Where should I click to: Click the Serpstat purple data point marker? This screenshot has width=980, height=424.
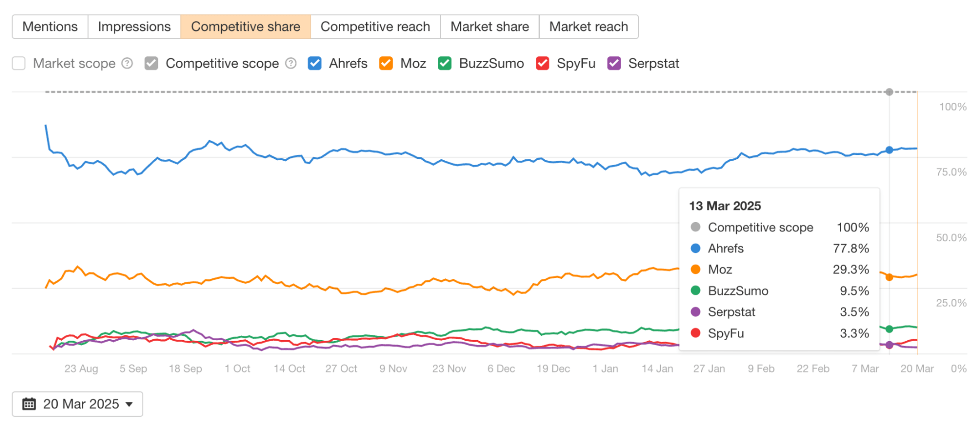(x=889, y=345)
